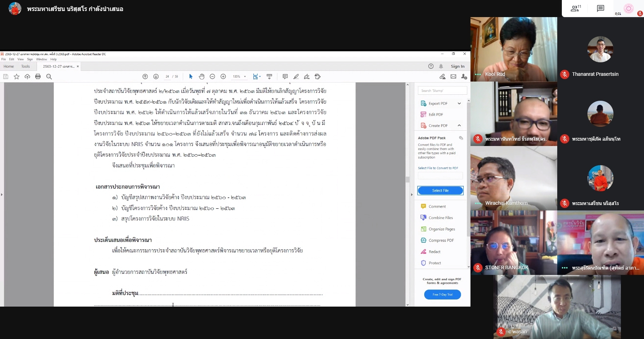Image resolution: width=644 pixels, height=339 pixels.
Task: Expand the Export PDF section
Action: 459,104
